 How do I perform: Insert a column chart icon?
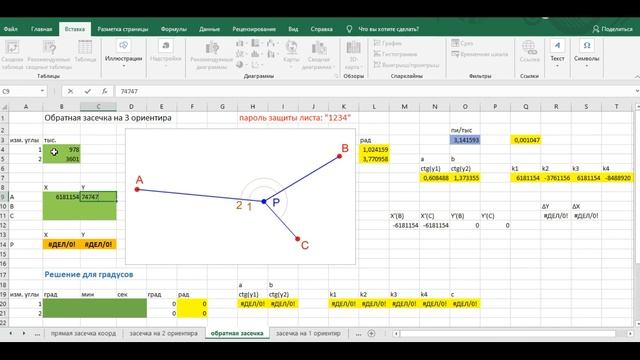[x=240, y=44]
